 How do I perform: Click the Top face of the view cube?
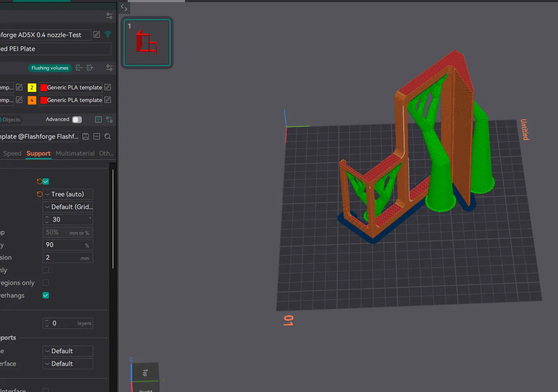click(x=145, y=373)
